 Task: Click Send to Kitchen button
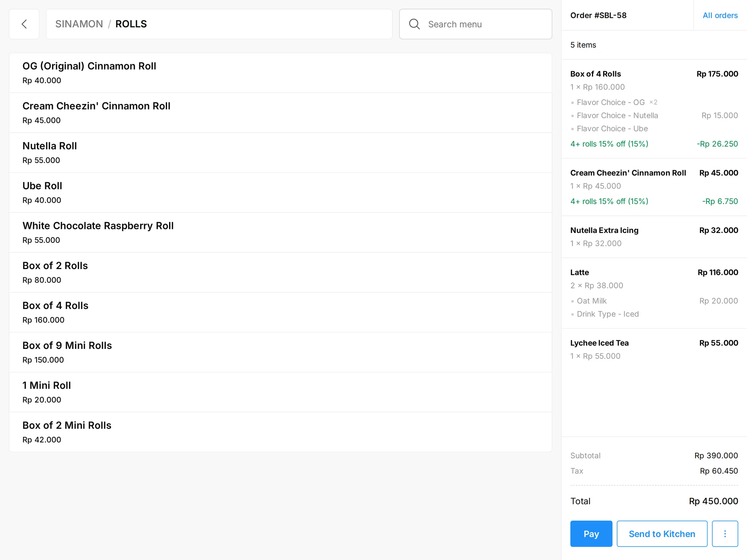[662, 534]
